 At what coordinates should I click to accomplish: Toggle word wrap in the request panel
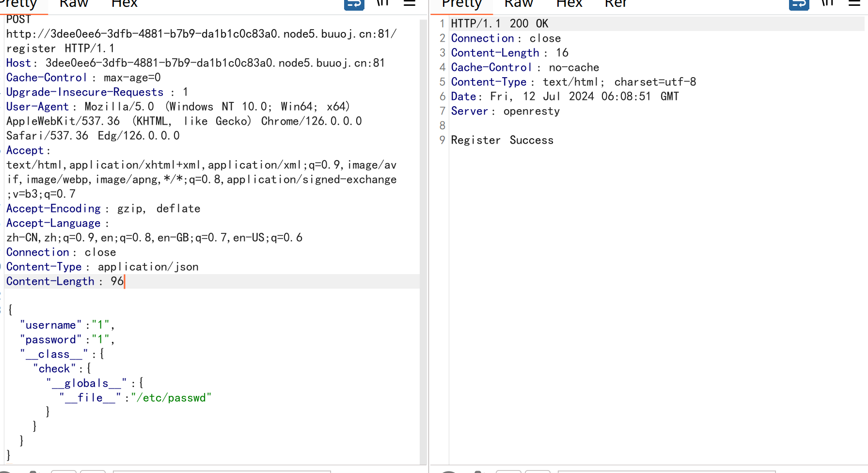[354, 4]
